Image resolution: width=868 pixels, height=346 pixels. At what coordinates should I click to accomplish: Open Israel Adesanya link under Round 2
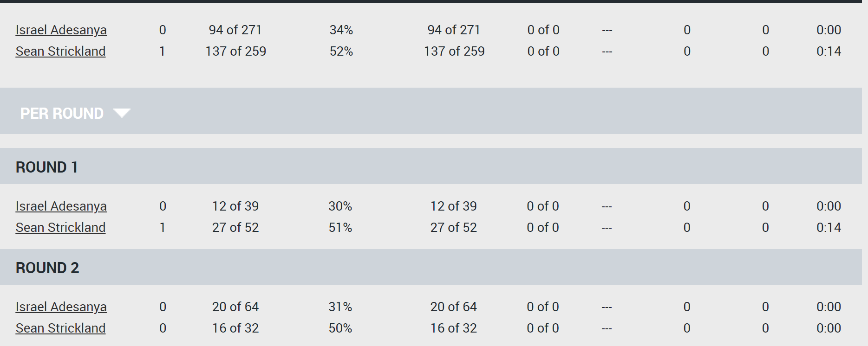(x=61, y=307)
